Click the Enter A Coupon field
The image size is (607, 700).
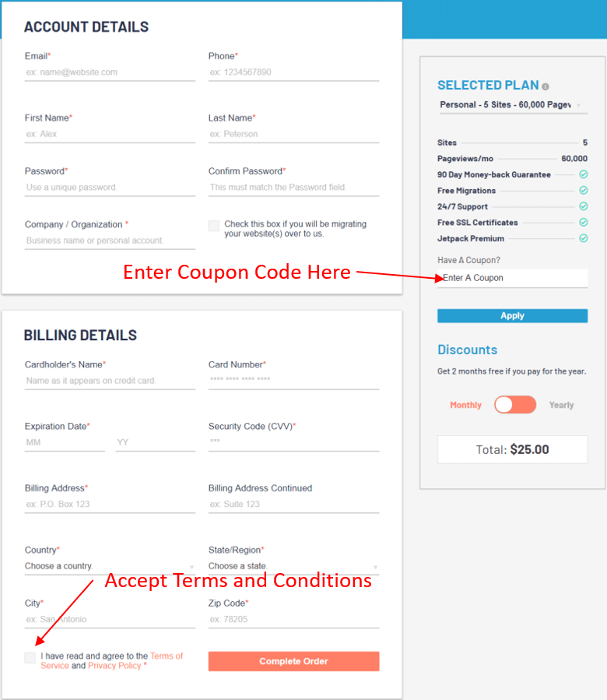pyautogui.click(x=512, y=278)
